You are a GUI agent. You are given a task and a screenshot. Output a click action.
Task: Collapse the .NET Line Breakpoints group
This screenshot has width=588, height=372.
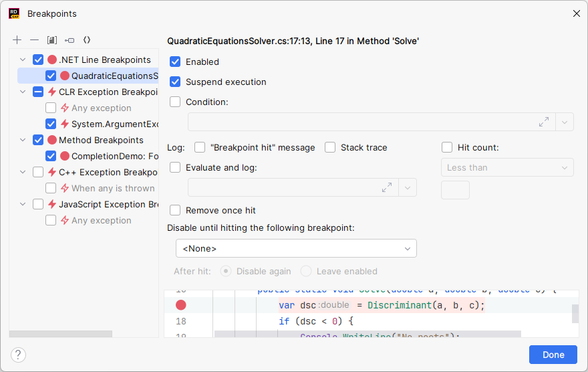point(23,60)
